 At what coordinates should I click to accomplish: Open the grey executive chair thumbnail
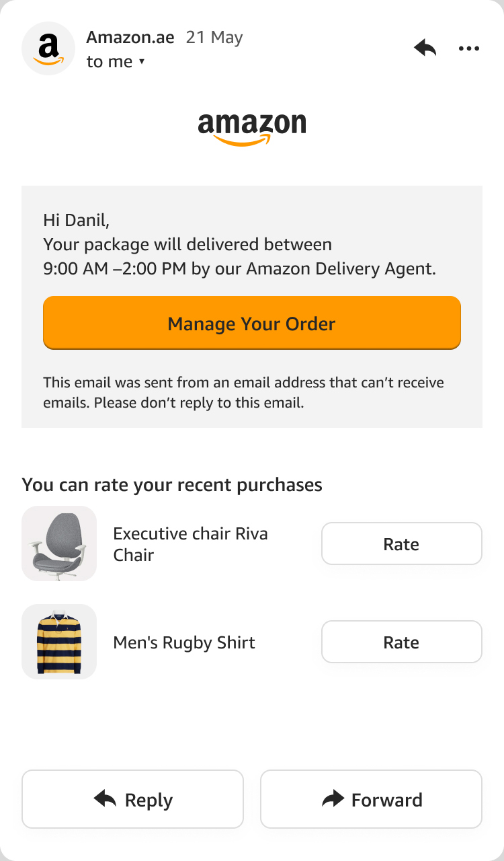59,544
